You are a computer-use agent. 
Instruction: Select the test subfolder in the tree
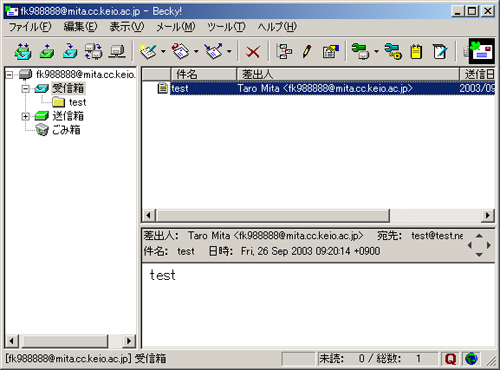(77, 102)
